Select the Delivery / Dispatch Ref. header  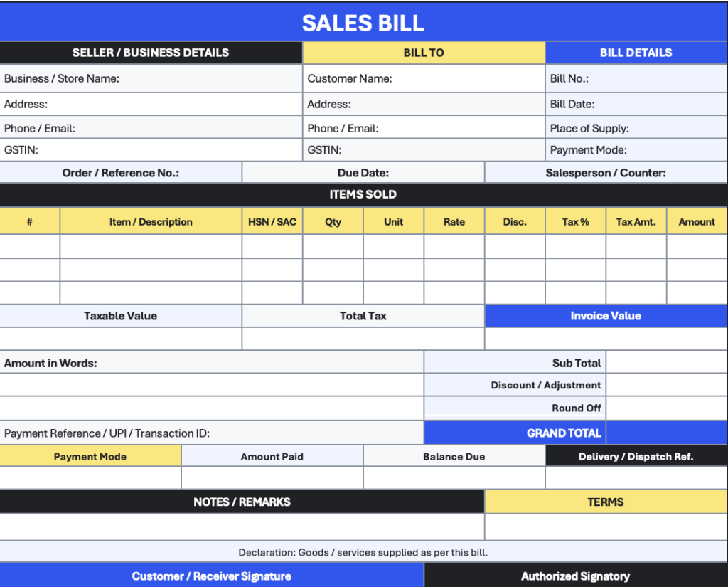coord(636,456)
